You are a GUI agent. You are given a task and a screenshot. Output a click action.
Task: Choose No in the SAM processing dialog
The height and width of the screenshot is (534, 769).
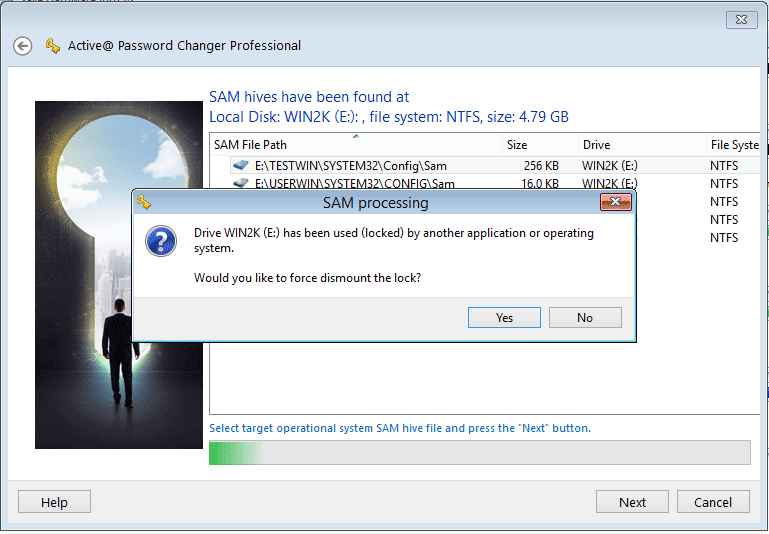click(585, 317)
